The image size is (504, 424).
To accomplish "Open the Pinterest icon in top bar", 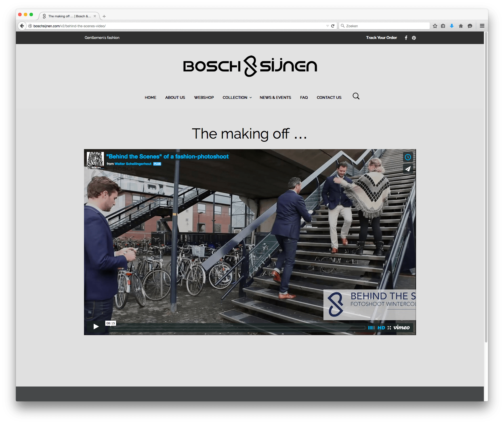I will click(x=414, y=38).
